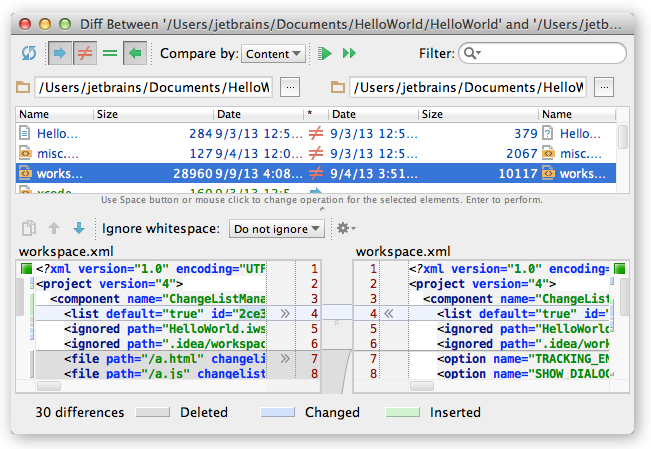Screen dimensions: 651x449
Task: Click the size value 28960
Action: 193,173
